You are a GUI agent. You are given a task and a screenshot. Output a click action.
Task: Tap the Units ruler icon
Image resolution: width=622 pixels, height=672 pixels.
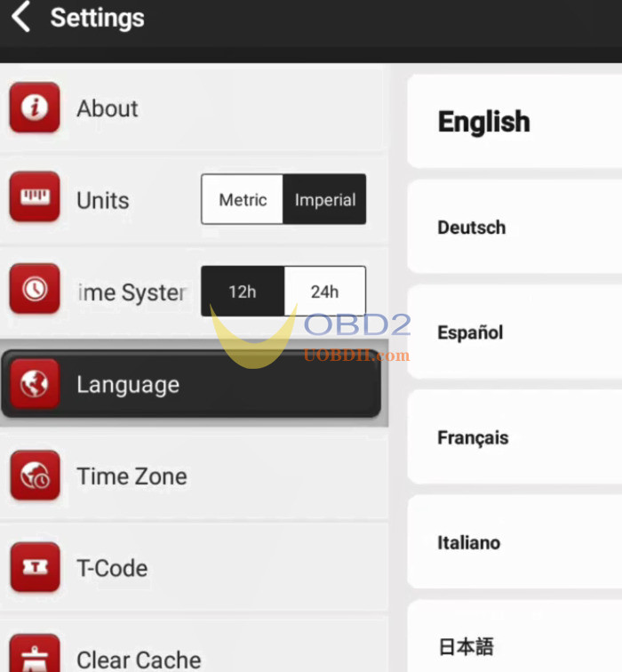35,196
